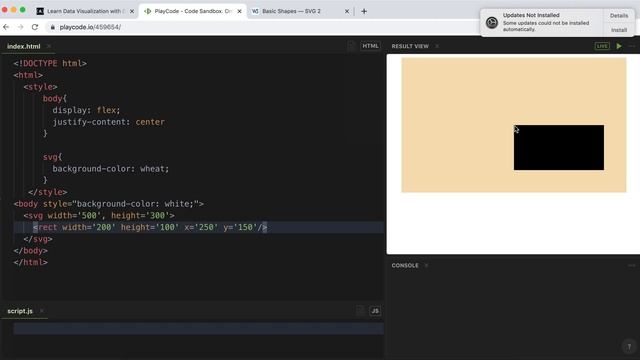Select the RESULT VIEW tab
The image size is (640, 360).
(x=410, y=46)
